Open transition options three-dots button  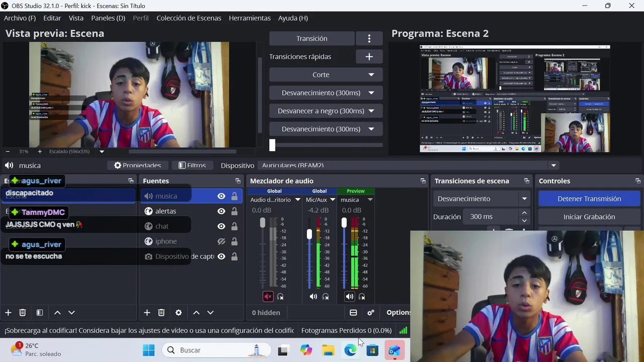(369, 39)
